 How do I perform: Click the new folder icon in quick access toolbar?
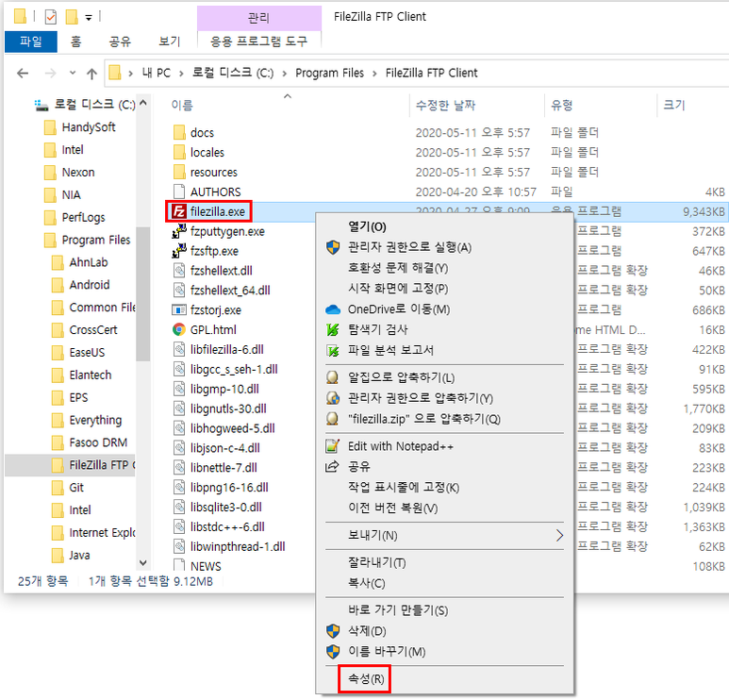71,17
